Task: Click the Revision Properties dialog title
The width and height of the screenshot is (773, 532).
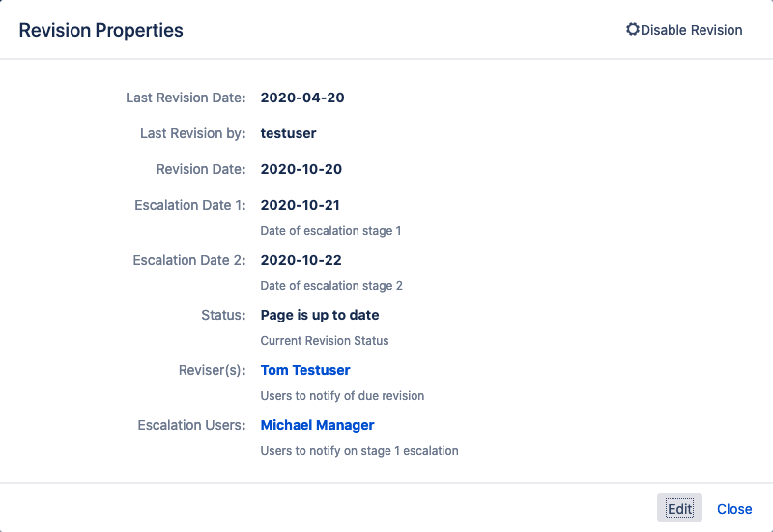Action: [101, 30]
